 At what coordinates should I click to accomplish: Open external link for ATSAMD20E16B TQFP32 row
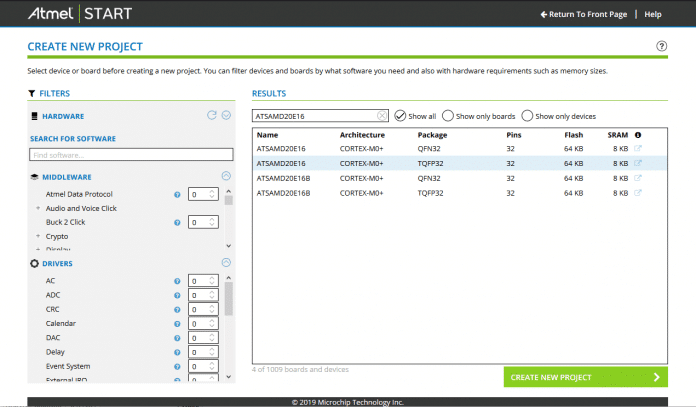tap(638, 191)
